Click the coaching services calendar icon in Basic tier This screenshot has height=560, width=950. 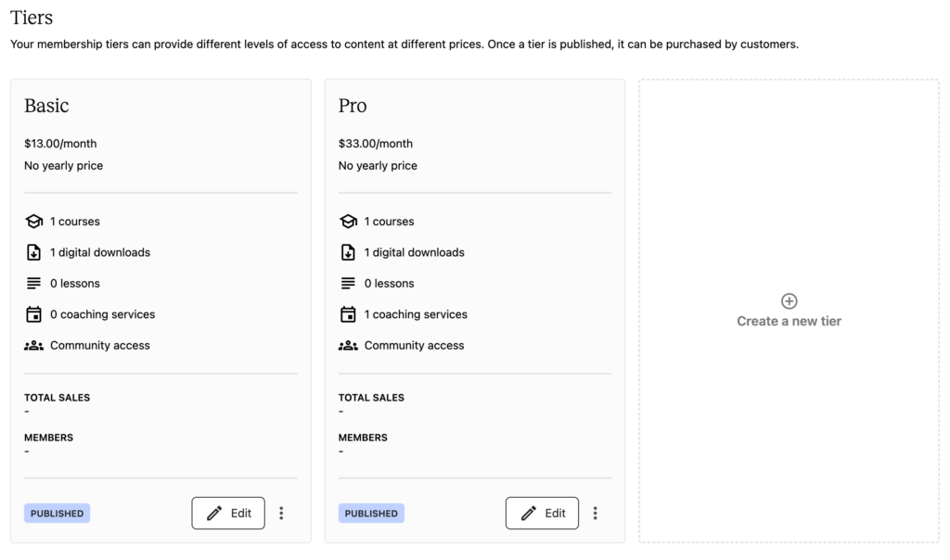tap(34, 314)
